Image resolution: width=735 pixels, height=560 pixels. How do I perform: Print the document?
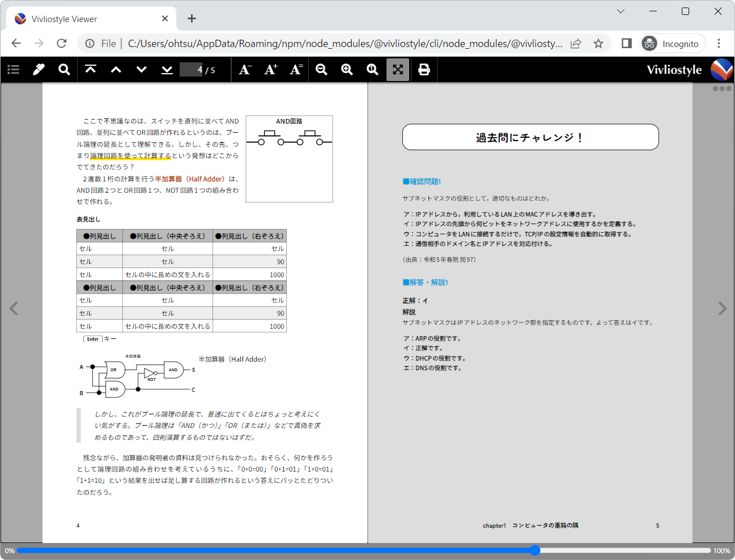[424, 69]
